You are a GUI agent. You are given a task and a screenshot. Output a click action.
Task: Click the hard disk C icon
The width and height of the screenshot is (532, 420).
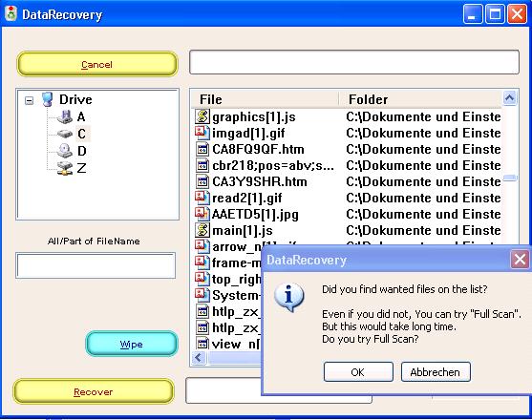coord(65,134)
